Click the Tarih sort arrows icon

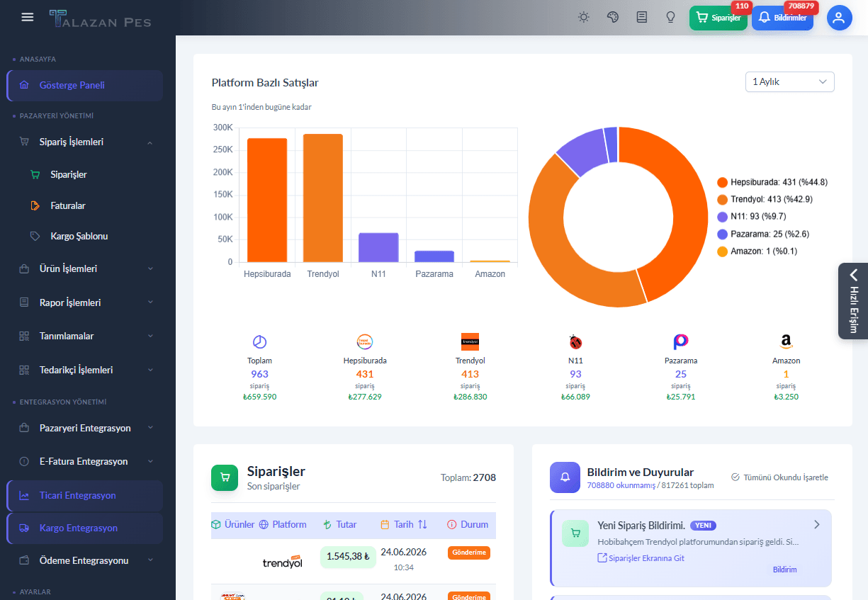[422, 525]
